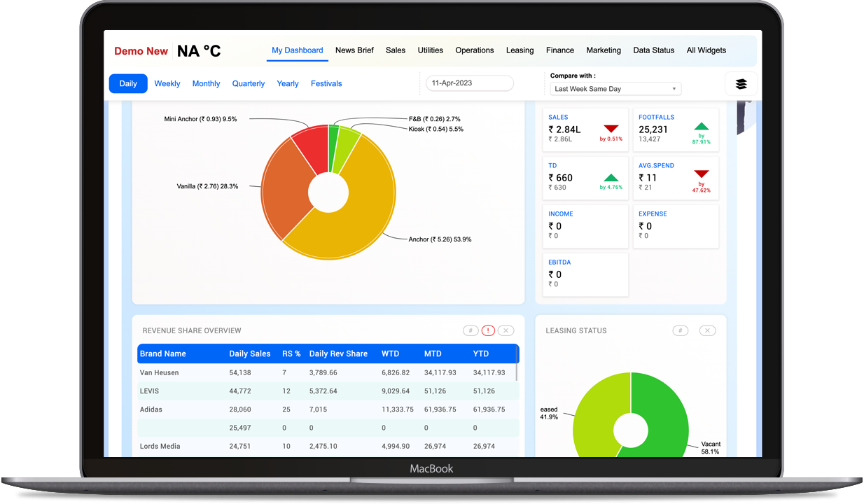Open the Leasing tab
This screenshot has width=864, height=504.
520,50
